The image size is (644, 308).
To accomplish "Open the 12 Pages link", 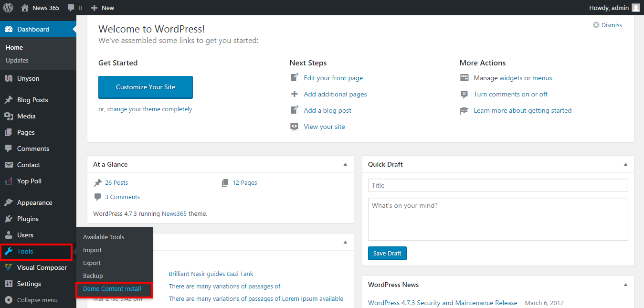I will click(x=245, y=182).
